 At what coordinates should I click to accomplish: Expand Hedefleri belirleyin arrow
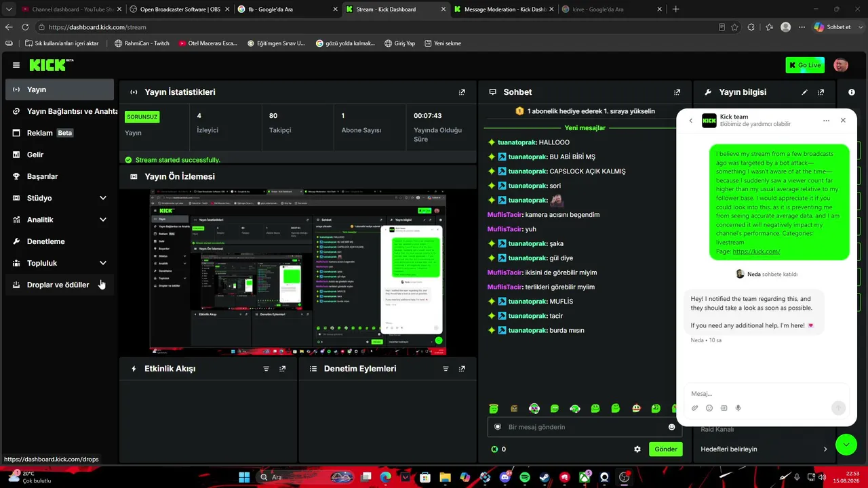point(825,449)
